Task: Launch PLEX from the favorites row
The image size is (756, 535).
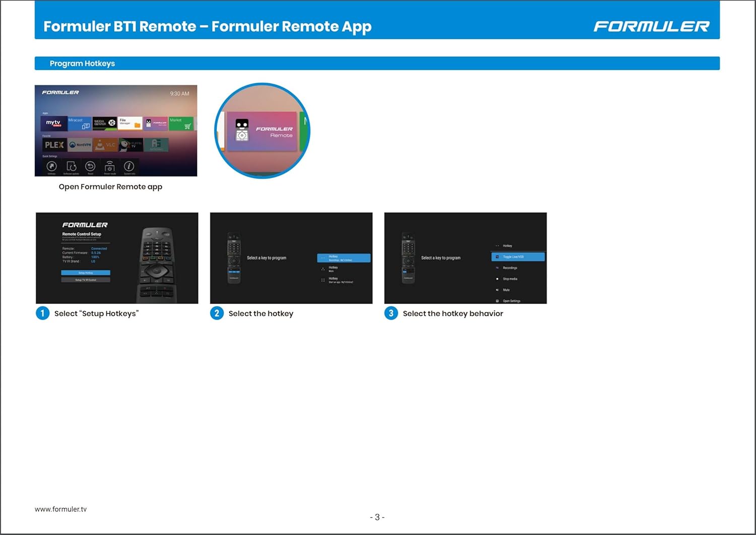Action: (x=54, y=145)
